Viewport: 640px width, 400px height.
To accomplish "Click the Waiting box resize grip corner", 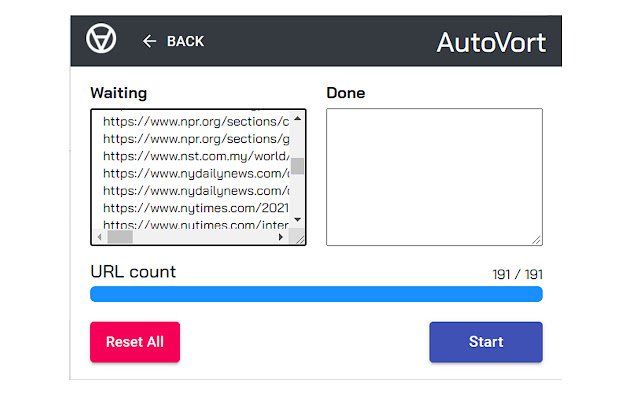I will pyautogui.click(x=300, y=240).
